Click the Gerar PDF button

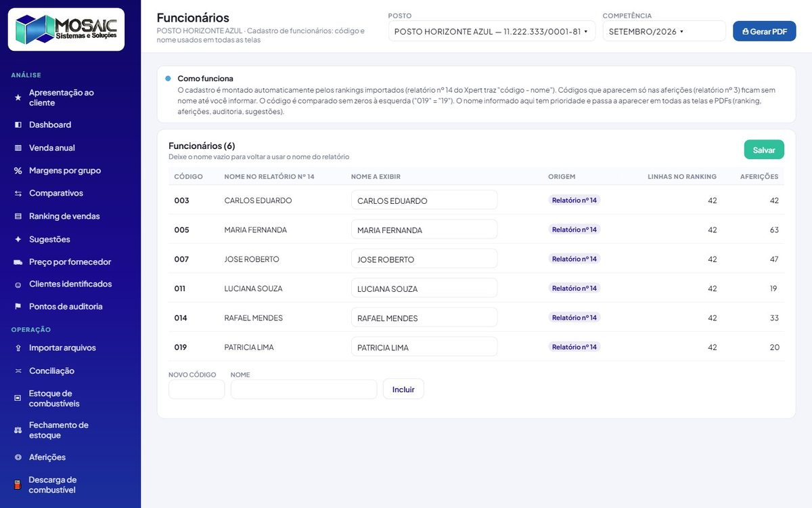(x=765, y=31)
